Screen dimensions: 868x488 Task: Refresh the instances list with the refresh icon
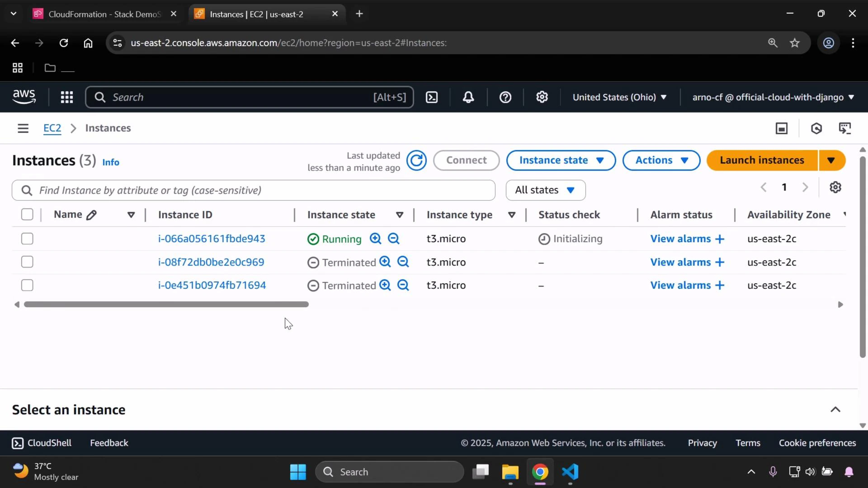coord(416,161)
